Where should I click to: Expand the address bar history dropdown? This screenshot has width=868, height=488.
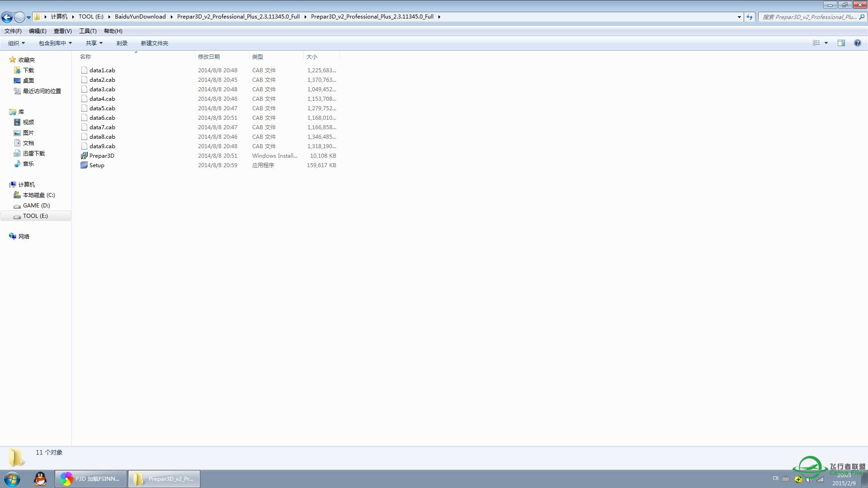click(x=739, y=17)
